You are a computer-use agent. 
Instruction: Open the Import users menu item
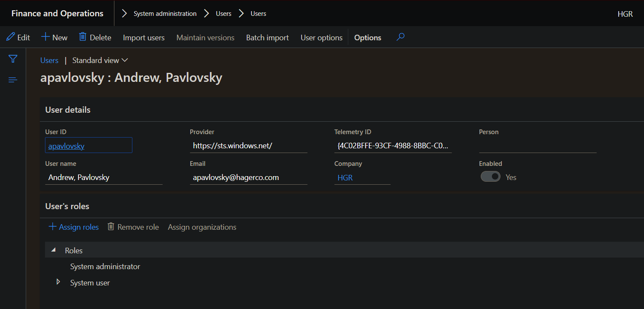point(144,38)
